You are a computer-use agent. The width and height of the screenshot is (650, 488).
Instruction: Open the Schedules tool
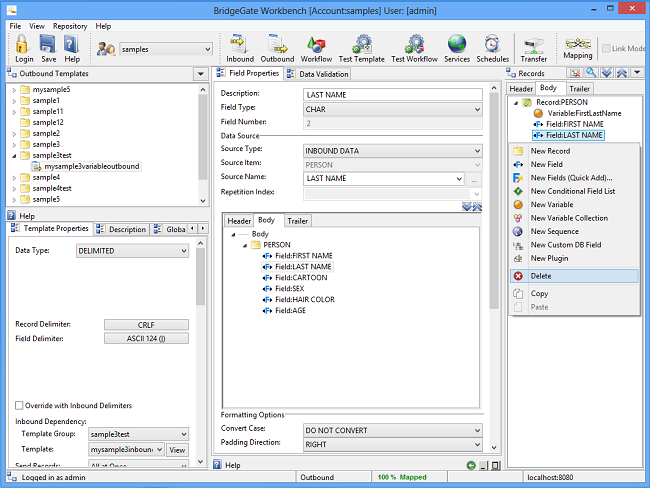492,49
